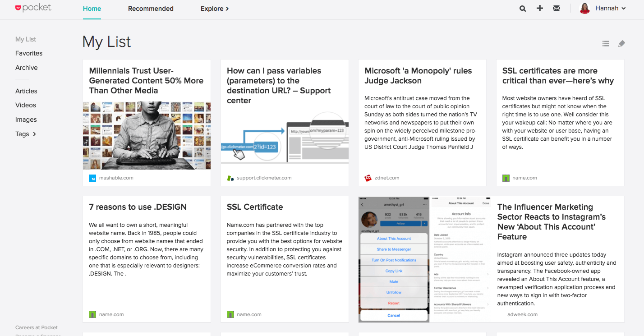Click the Instagram three updates excerpt
The image size is (644, 336).
pos(557,279)
